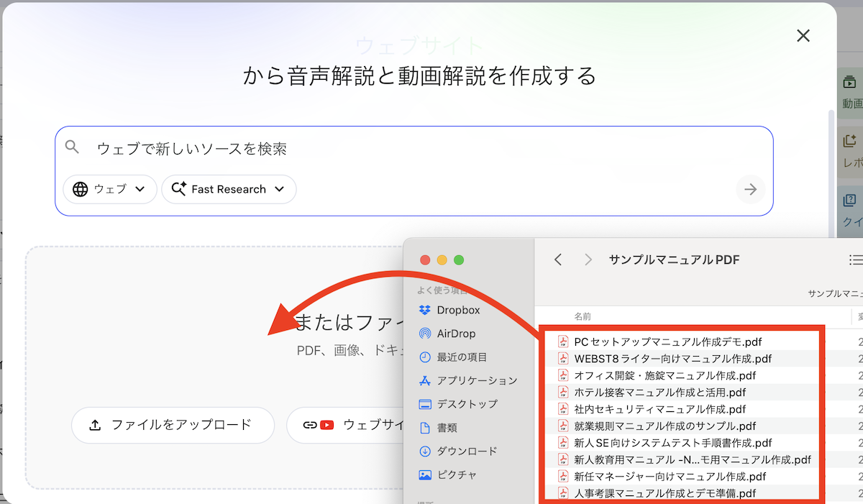Screen dimensions: 863x504
Task: Open the ウェブ source type dropdown
Action: point(110,189)
